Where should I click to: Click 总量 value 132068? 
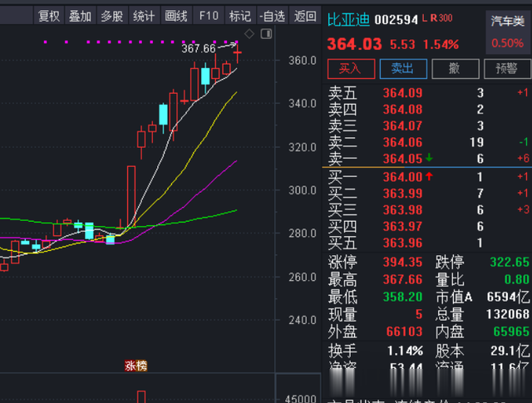tap(508, 314)
